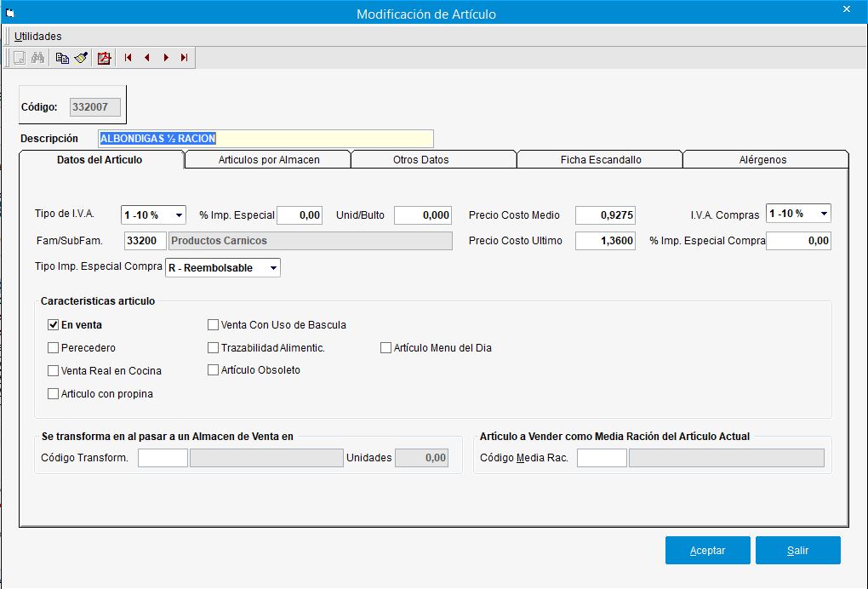Go to the previous record arrow
The height and width of the screenshot is (589, 868).
click(146, 58)
